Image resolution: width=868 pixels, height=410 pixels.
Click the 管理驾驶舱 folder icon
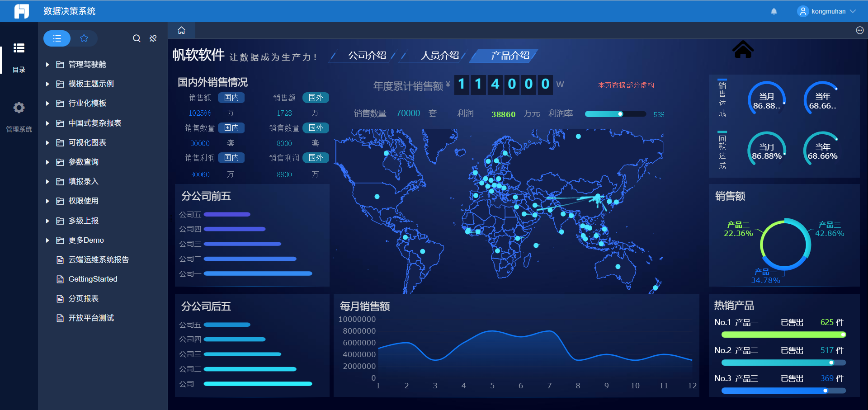point(60,65)
